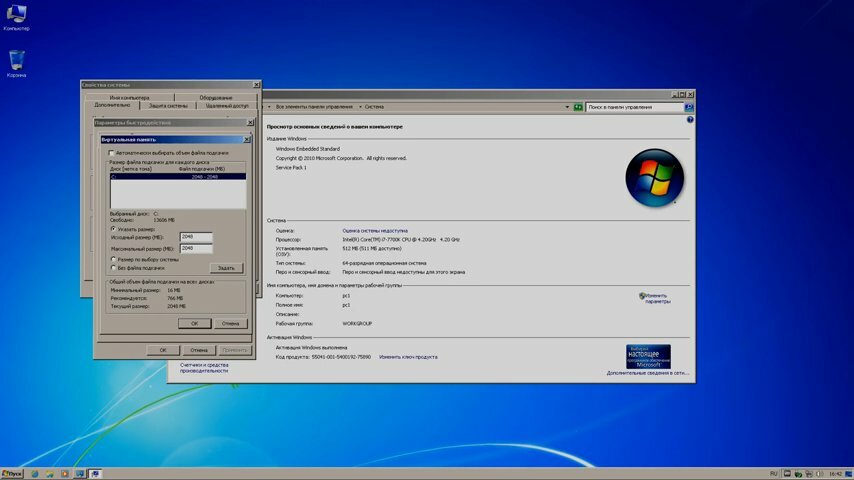The width and height of the screenshot is (854, 480).
Task: Click the Исходный размер (МБ) input field
Action: coord(196,237)
